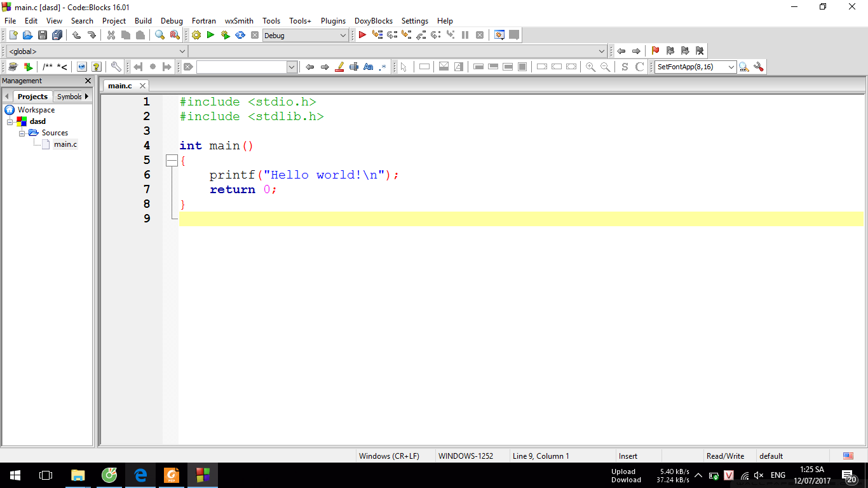Collapse the main function code fold
868x488 pixels.
pos(171,161)
